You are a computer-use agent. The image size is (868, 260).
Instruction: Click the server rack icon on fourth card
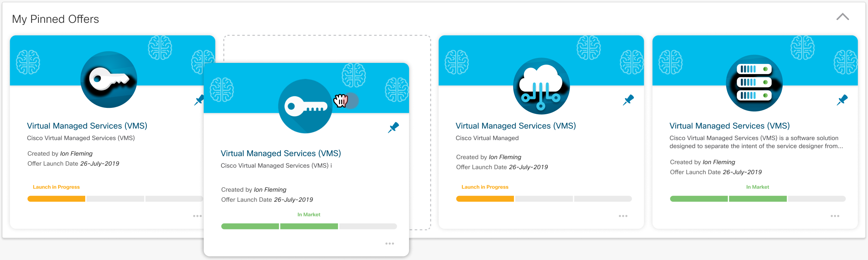click(754, 83)
